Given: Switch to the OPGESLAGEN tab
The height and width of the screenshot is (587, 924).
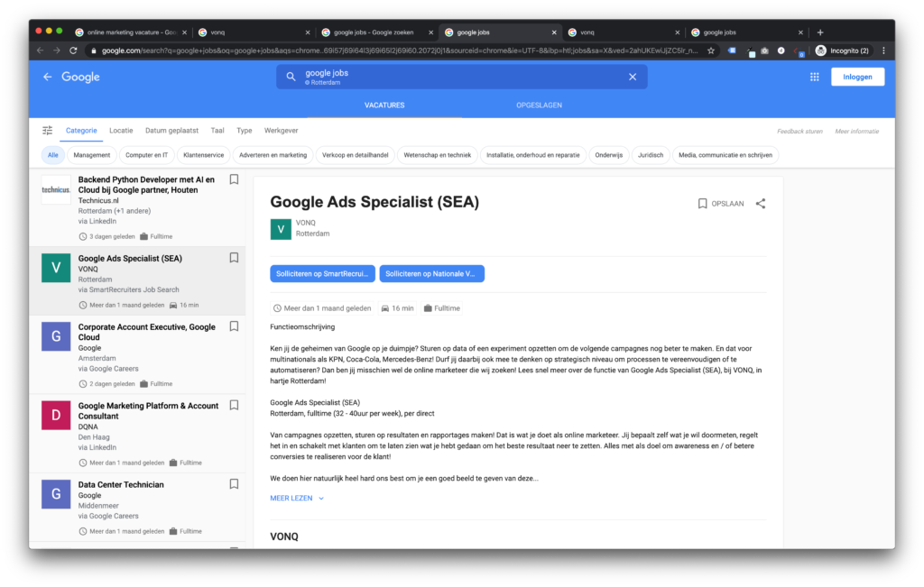Looking at the screenshot, I should (540, 105).
